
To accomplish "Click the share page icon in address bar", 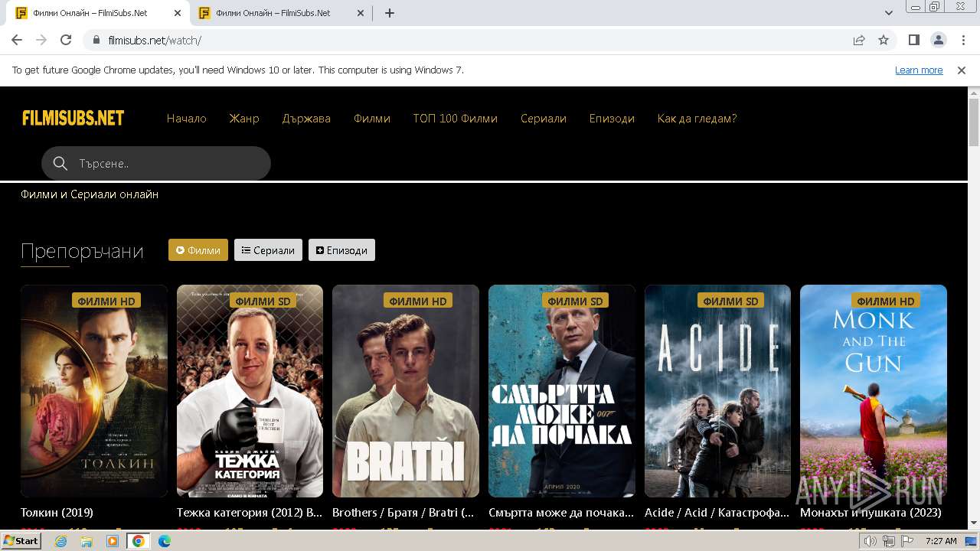I will [859, 40].
